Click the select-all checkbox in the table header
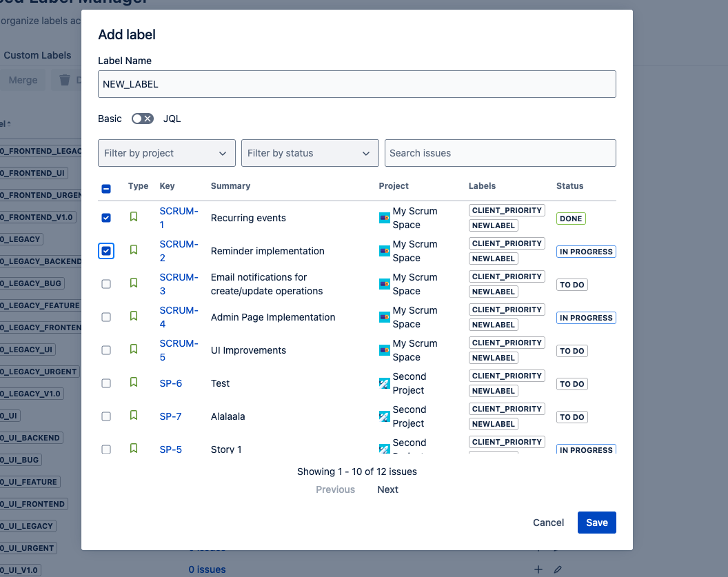Viewport: 728px width, 577px height. [106, 189]
